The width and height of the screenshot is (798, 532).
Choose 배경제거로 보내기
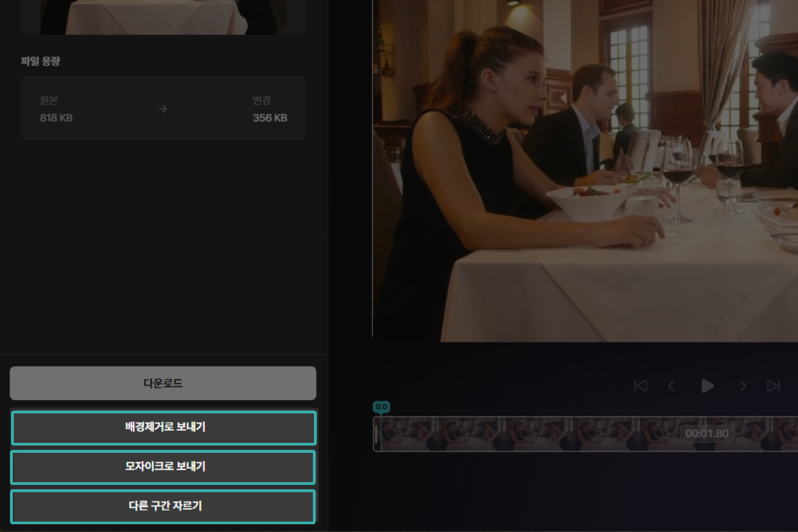[x=164, y=428]
